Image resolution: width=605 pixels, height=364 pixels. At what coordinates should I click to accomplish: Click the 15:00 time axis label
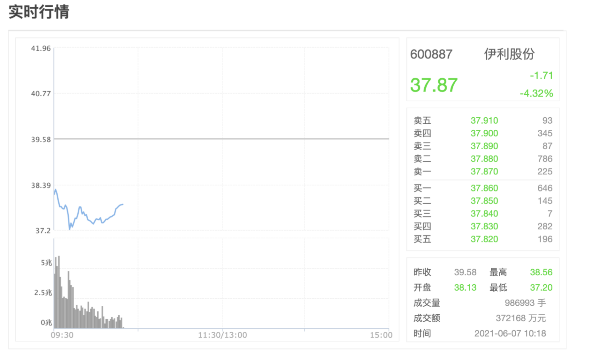381,335
